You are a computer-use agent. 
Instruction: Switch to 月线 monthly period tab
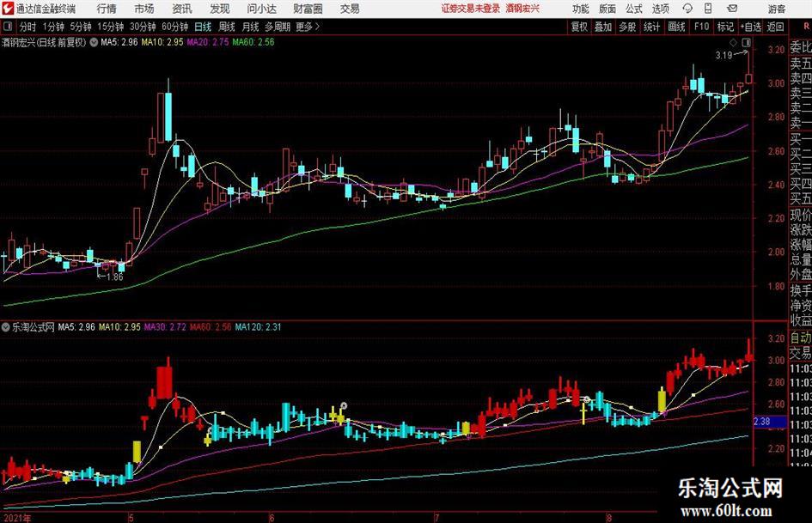[251, 27]
